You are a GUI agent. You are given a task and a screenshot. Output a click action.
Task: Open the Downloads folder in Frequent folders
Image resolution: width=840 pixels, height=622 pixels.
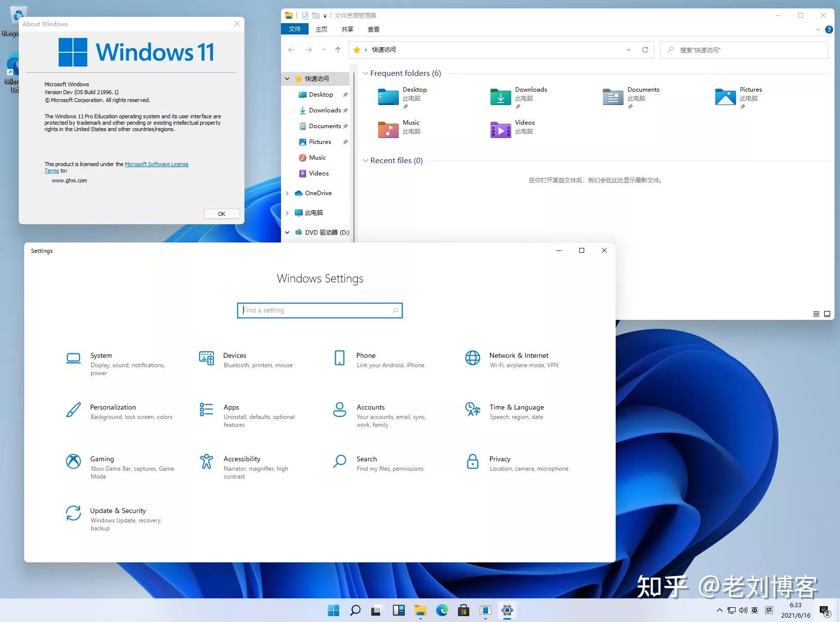click(x=519, y=98)
